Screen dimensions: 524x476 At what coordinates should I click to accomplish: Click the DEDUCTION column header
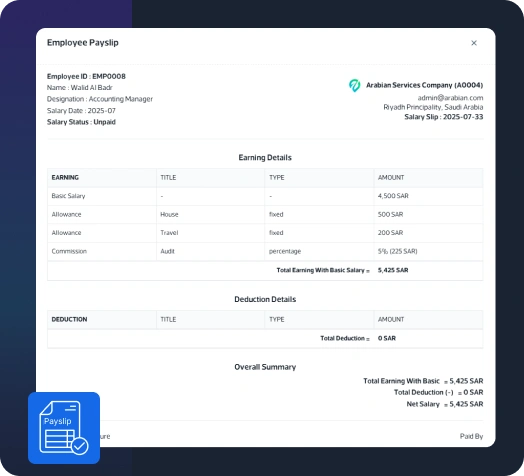(x=69, y=319)
